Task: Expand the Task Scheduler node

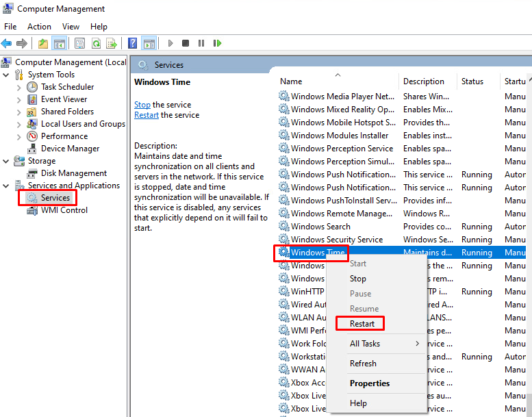Action: 18,87
